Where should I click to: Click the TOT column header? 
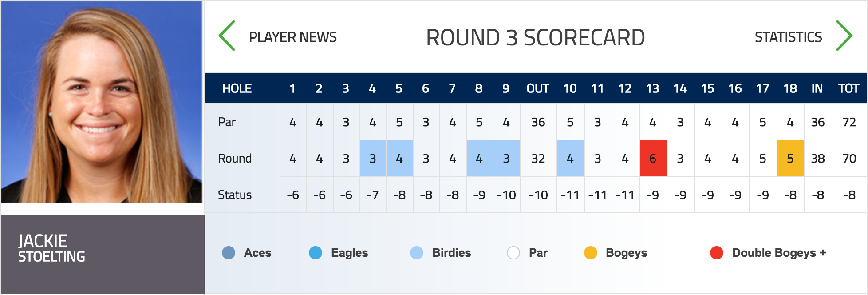(x=849, y=88)
